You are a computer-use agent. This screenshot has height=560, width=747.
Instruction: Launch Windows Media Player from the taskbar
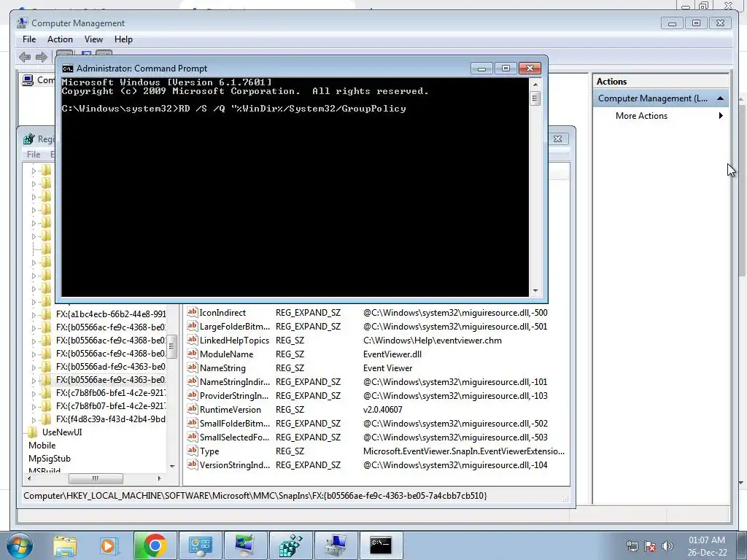(x=108, y=545)
